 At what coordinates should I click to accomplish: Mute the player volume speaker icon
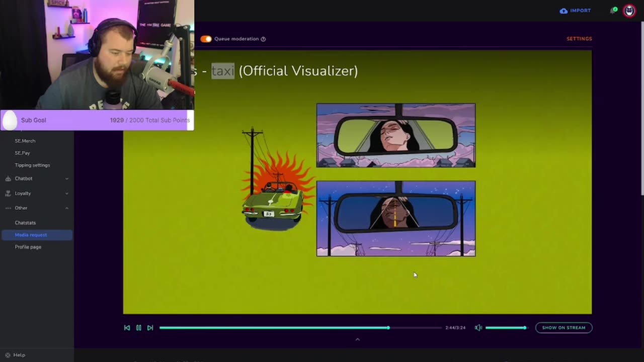click(478, 328)
